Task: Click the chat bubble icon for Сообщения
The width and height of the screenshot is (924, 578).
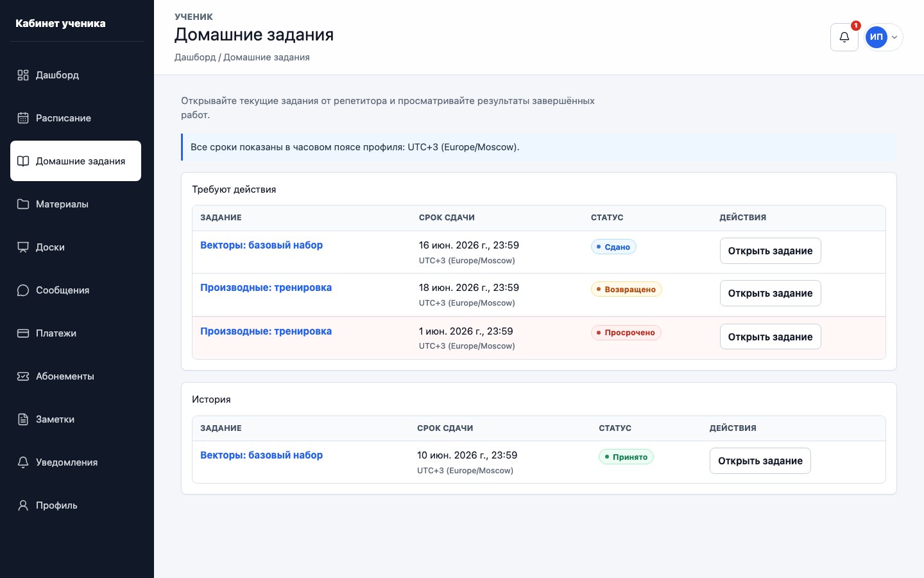Action: pos(23,290)
